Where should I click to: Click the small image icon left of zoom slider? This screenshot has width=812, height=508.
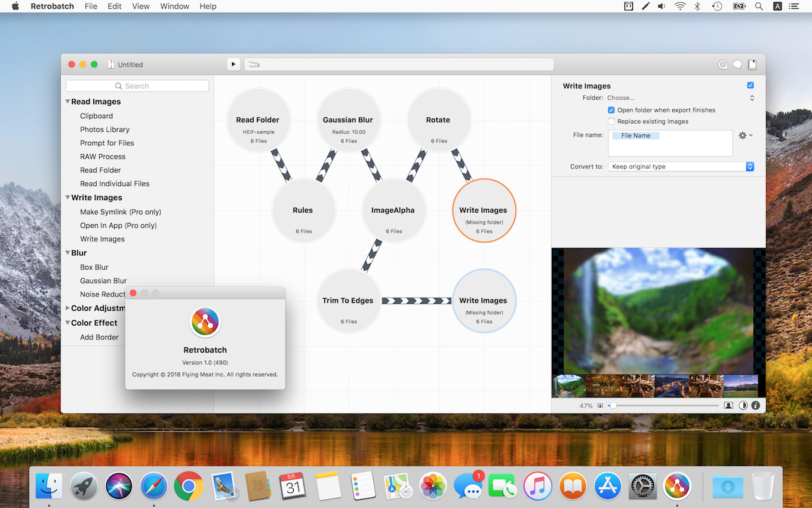click(x=600, y=405)
